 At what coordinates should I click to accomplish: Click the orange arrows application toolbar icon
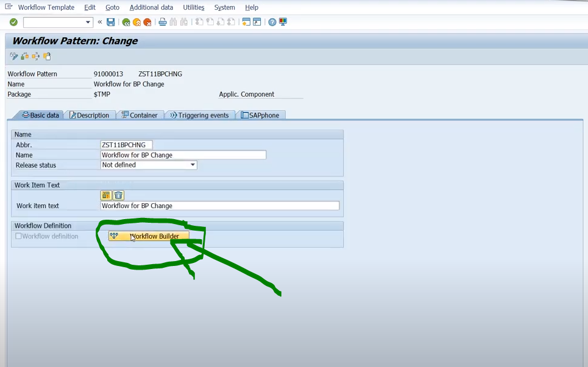coord(35,57)
